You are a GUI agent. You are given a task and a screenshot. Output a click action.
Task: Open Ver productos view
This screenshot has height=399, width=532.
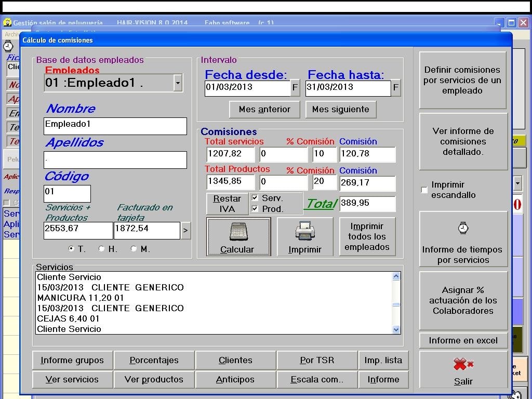point(154,379)
